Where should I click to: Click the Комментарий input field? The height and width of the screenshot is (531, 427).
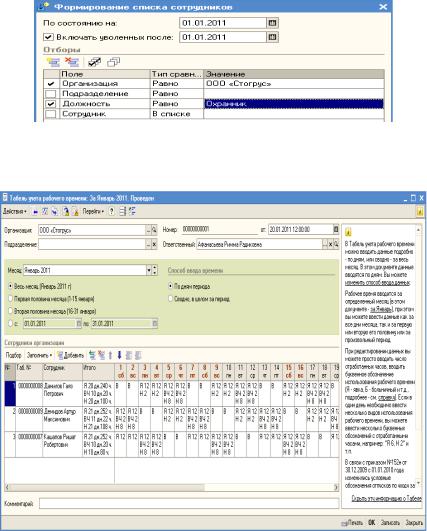[x=189, y=504]
